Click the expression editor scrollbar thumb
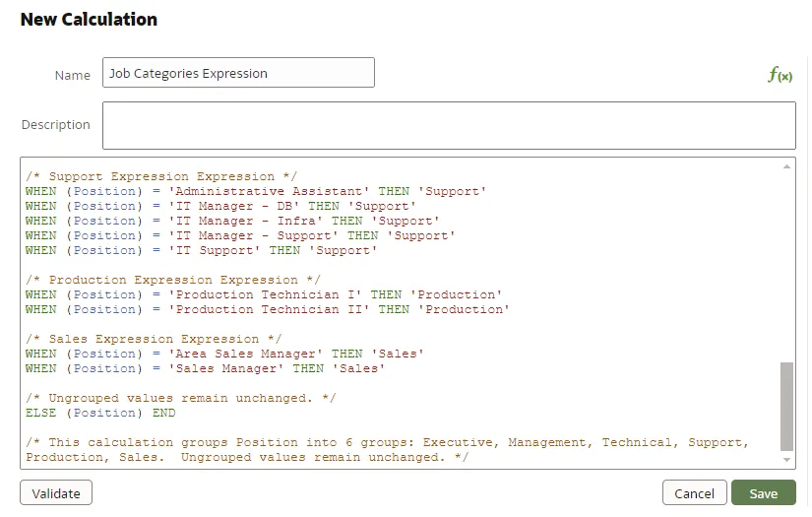The height and width of the screenshot is (517, 812). point(786,404)
